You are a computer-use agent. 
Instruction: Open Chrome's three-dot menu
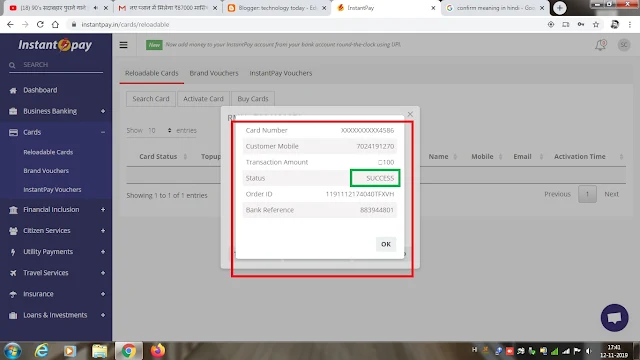tap(629, 24)
